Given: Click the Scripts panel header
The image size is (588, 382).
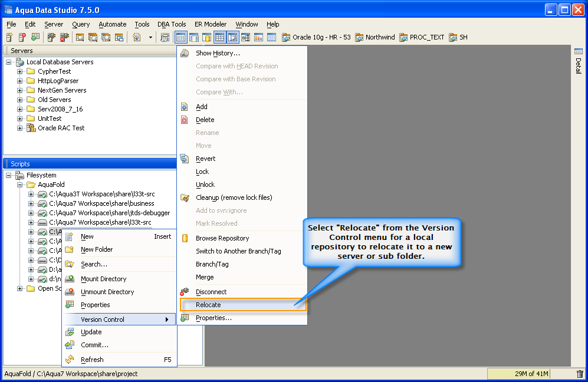Looking at the screenshot, I should pyautogui.click(x=90, y=164).
